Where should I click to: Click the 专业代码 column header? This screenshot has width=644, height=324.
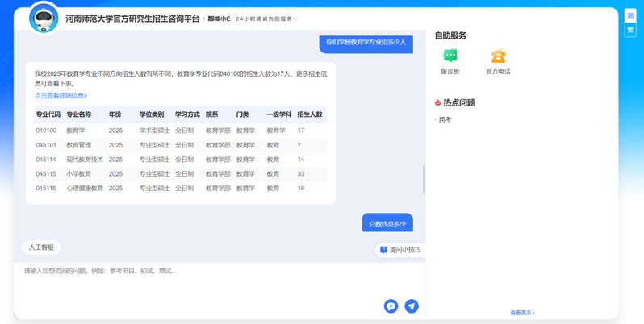coord(48,114)
